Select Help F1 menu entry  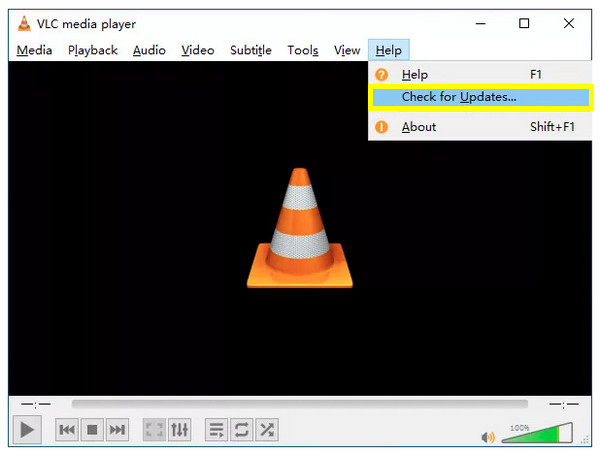(480, 74)
